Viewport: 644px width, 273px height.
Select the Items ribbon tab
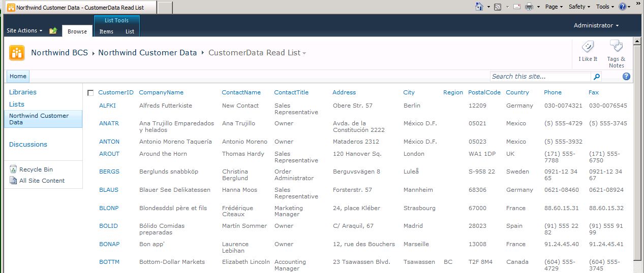tap(106, 31)
